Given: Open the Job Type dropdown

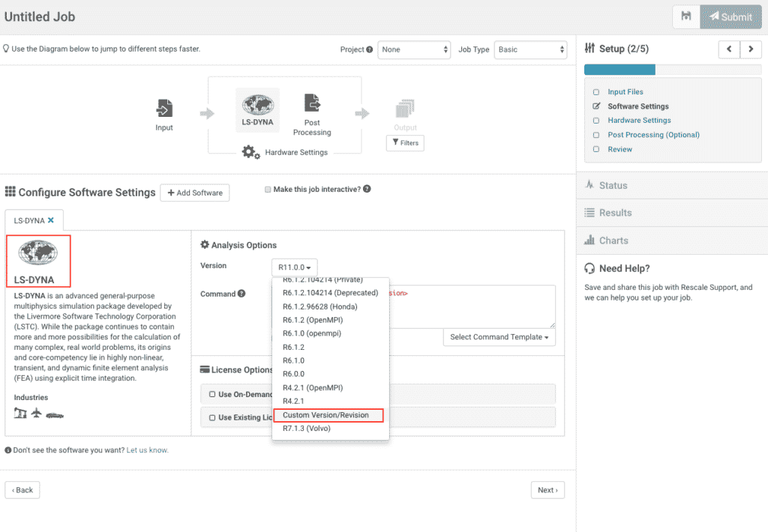Looking at the screenshot, I should pos(530,49).
